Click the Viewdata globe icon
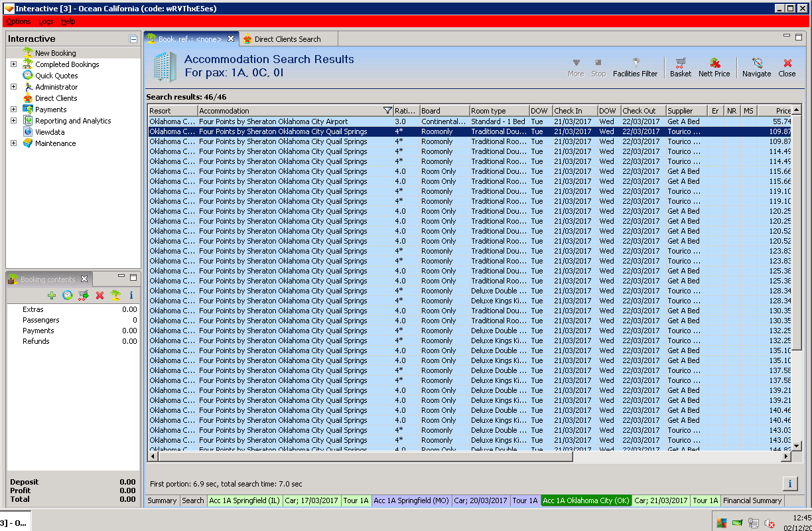Screen dimensions: 812x531 pyautogui.click(x=28, y=131)
